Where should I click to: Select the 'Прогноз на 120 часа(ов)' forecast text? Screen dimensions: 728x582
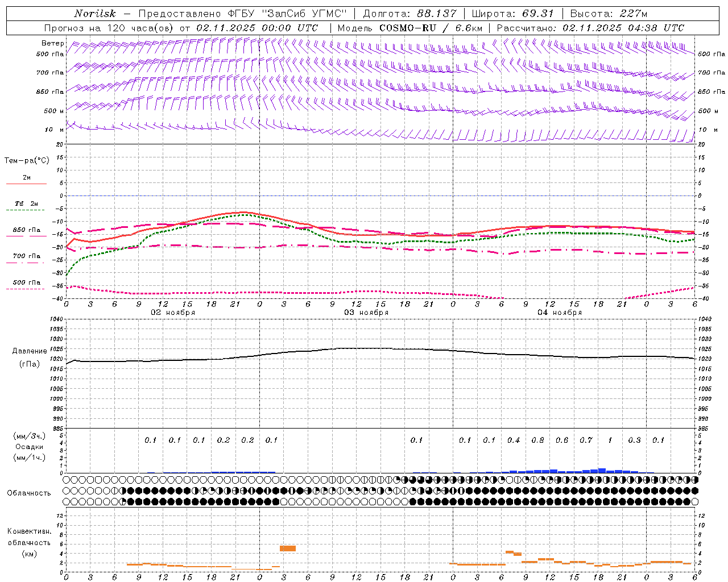coord(109,28)
